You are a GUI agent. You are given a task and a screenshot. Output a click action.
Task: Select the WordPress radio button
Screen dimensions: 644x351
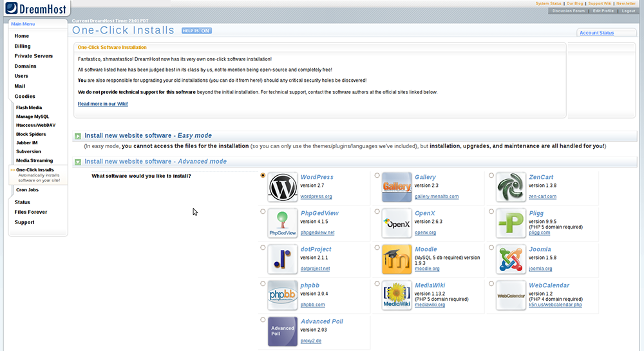click(x=263, y=175)
